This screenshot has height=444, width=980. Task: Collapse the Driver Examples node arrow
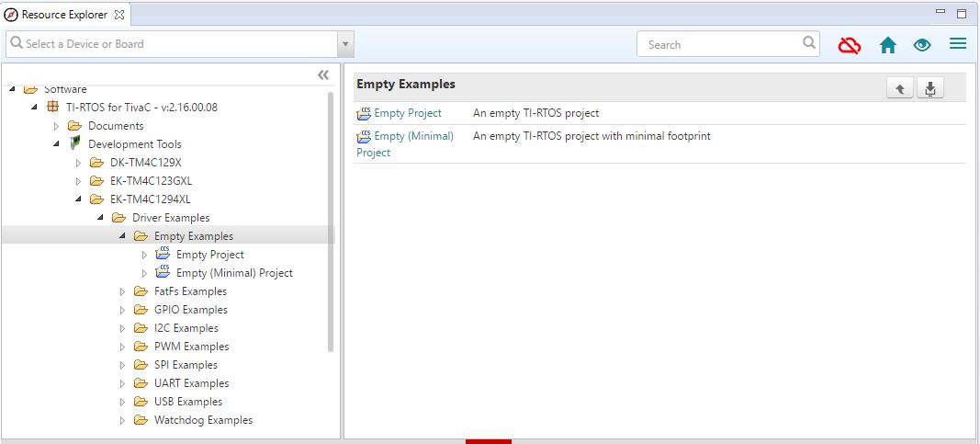100,218
